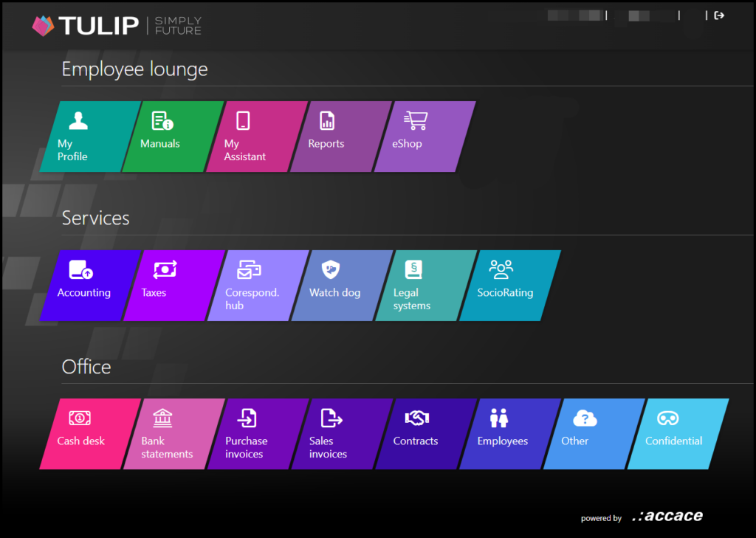Image resolution: width=756 pixels, height=538 pixels.
Task: Open the Confidential tile
Action: [x=677, y=434]
